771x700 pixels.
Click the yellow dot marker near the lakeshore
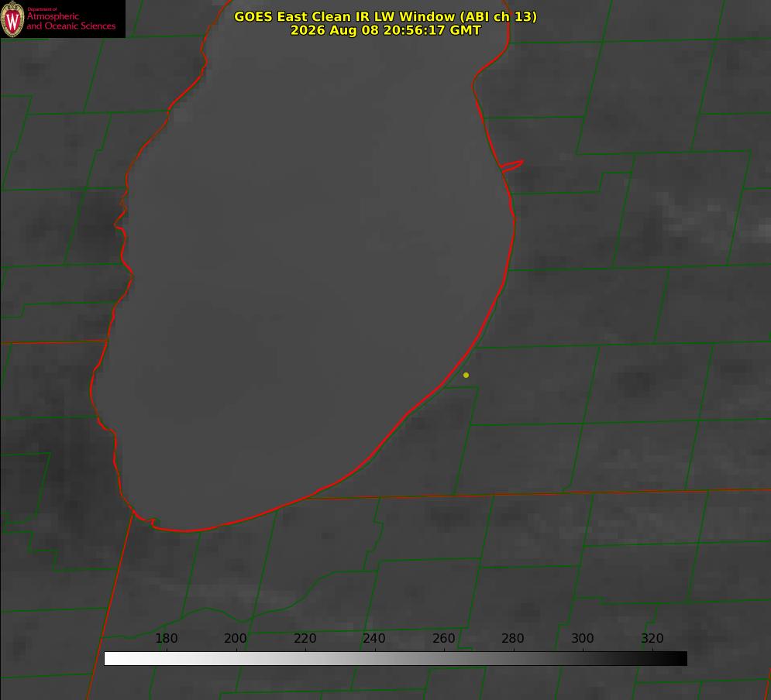point(466,375)
